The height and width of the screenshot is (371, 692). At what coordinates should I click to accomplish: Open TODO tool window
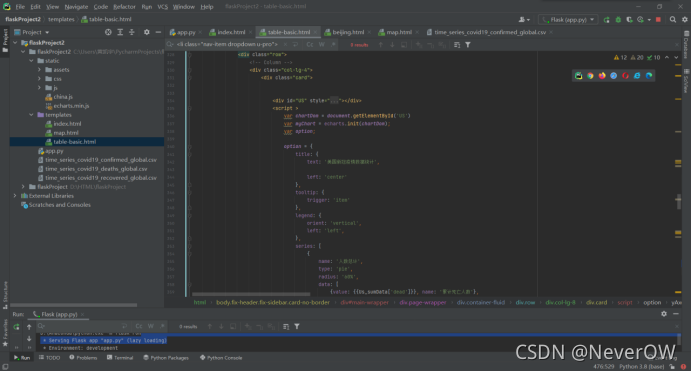click(49, 358)
